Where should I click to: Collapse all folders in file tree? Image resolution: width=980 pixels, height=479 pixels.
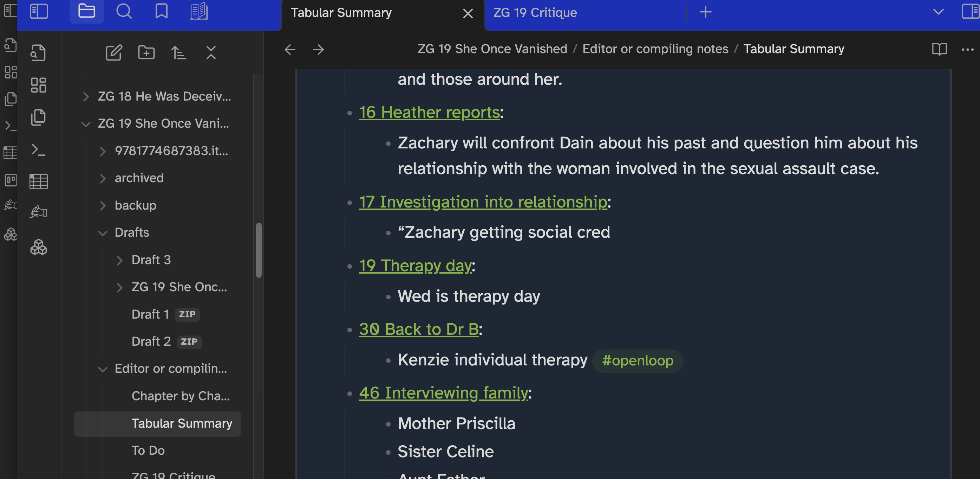click(211, 52)
